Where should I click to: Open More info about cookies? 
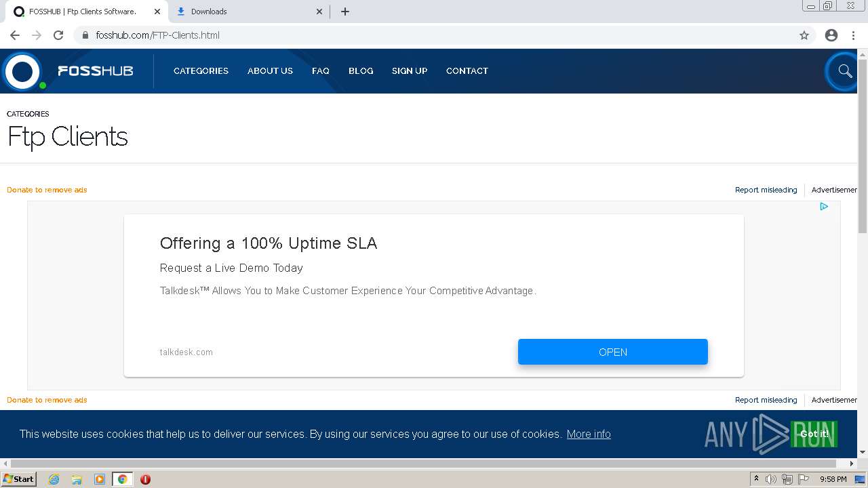pyautogui.click(x=589, y=434)
